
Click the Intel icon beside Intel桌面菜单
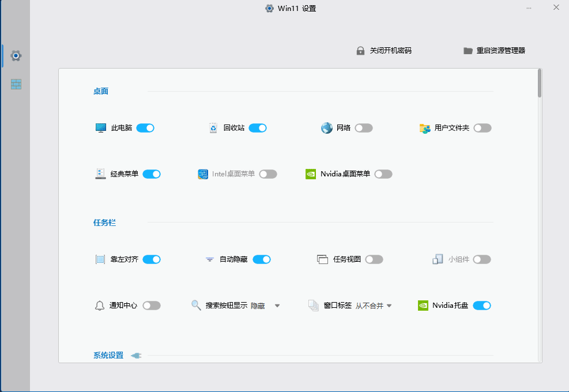tap(203, 174)
